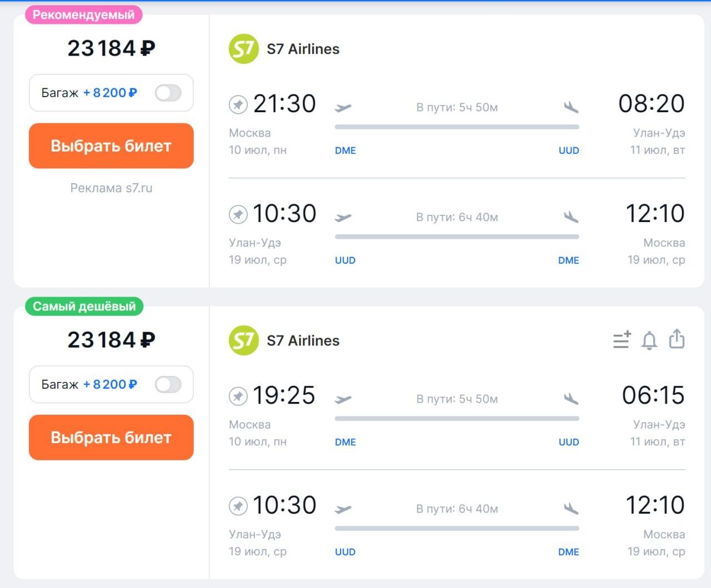Click the share icon on cheapest ticket

677,339
